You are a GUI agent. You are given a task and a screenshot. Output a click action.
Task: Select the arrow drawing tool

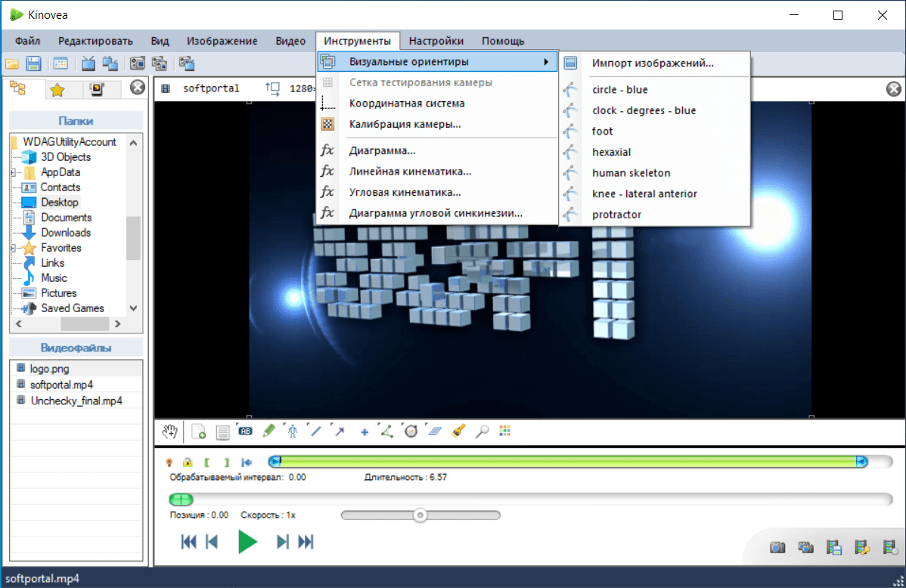click(x=340, y=431)
